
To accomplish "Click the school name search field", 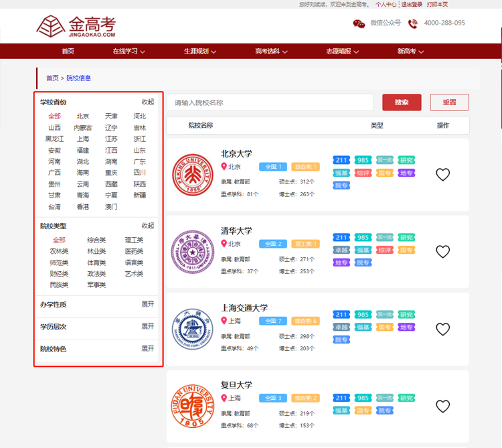I will pyautogui.click(x=270, y=102).
